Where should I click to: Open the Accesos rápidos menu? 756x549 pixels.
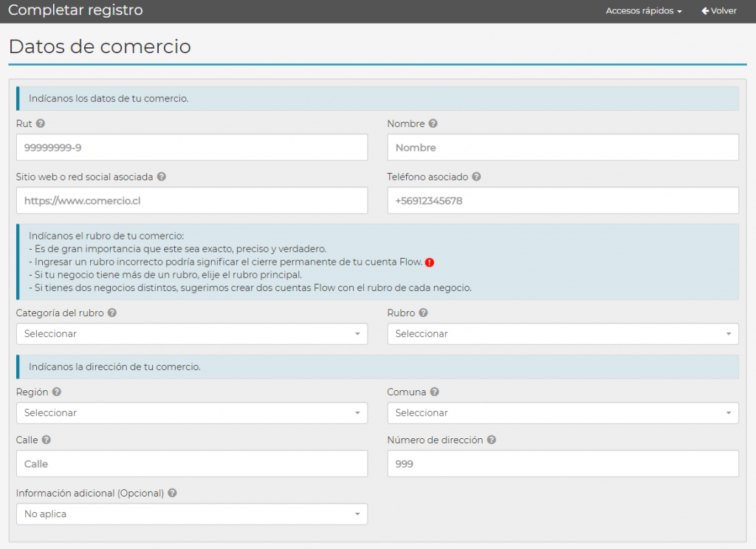point(644,10)
